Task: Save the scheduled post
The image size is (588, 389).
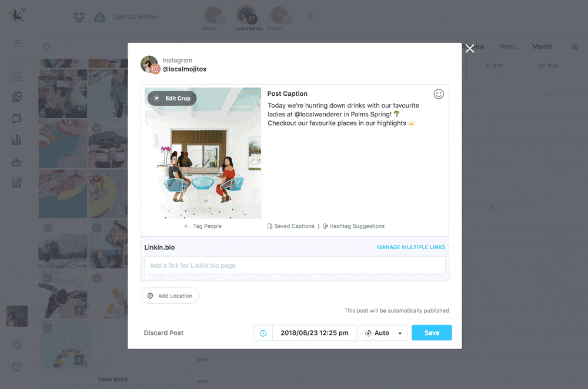Action: (432, 333)
